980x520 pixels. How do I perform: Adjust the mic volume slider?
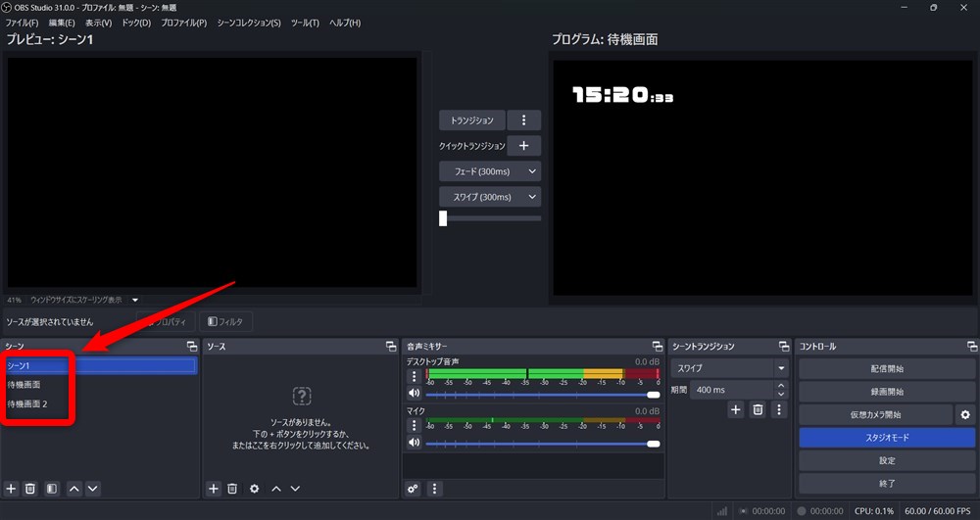point(543,444)
